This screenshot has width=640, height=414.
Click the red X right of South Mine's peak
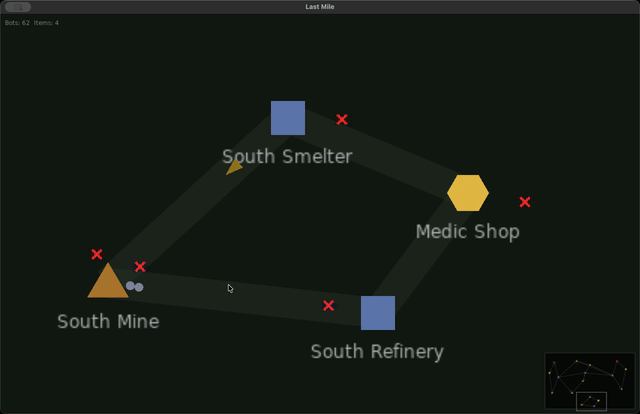(x=140, y=267)
